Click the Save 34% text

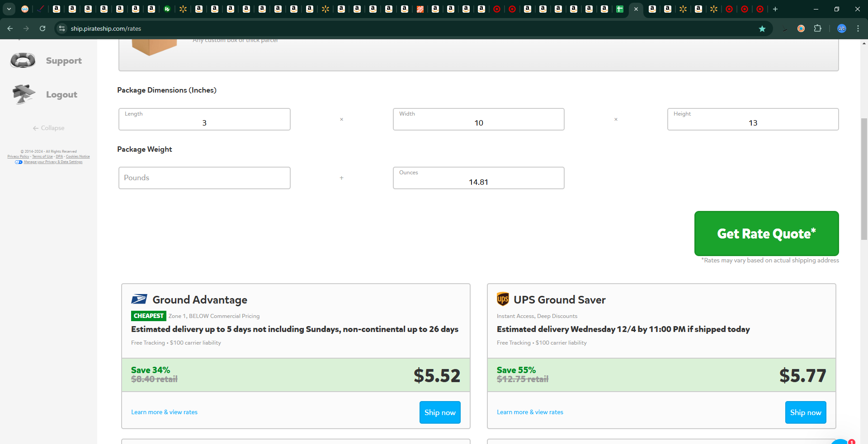(151, 370)
